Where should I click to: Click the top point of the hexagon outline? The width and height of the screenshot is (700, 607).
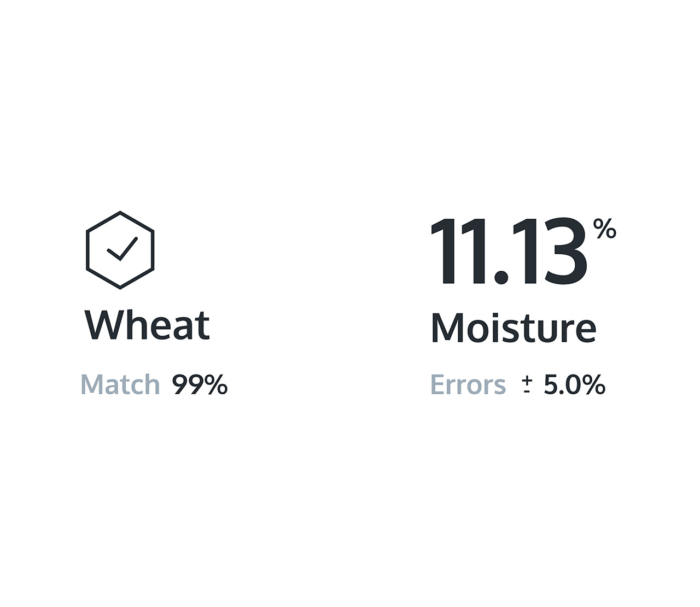point(120,212)
